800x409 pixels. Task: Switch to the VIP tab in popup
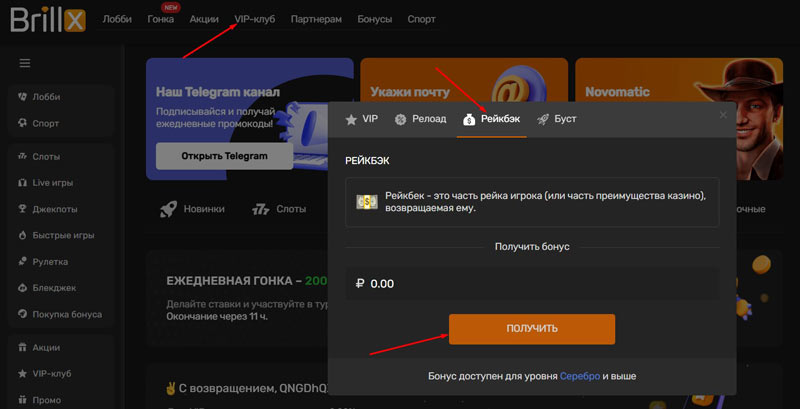tap(362, 119)
